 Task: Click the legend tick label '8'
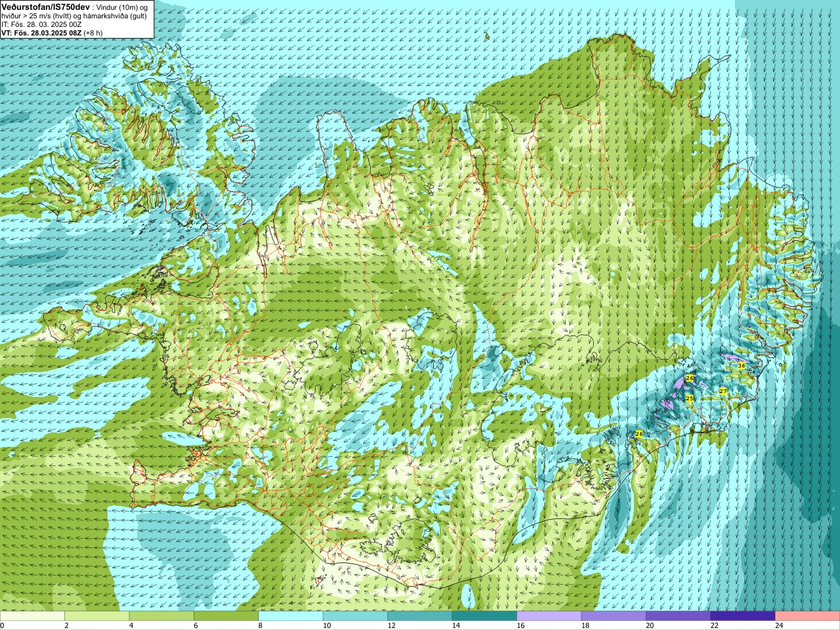[x=260, y=625]
